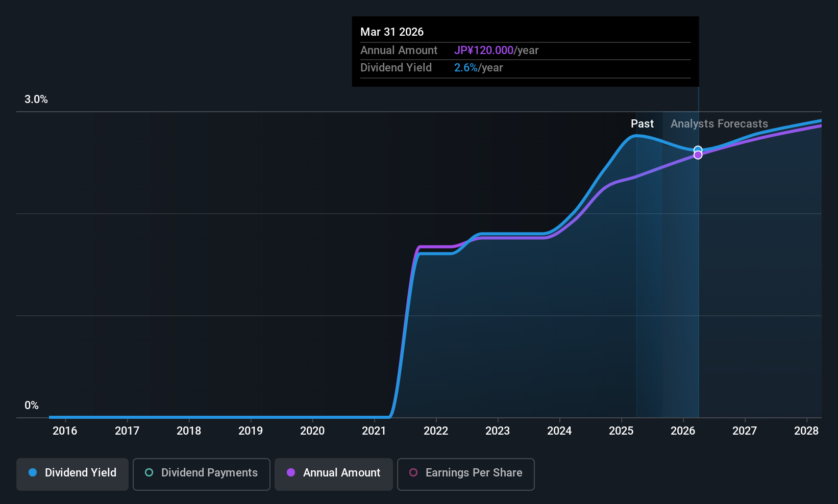Toggle the Dividend Yield series
The height and width of the screenshot is (504, 838).
[x=72, y=474]
